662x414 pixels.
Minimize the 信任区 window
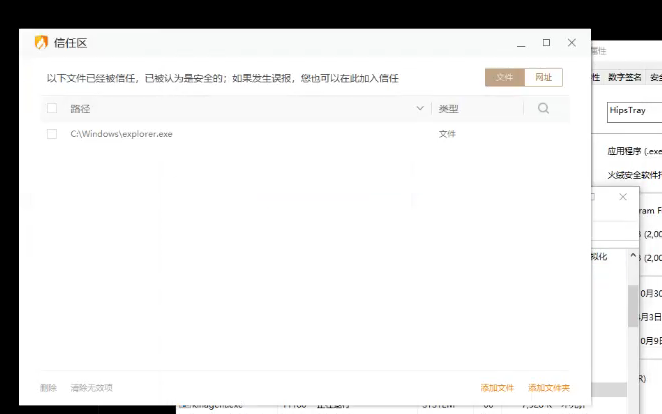521,43
